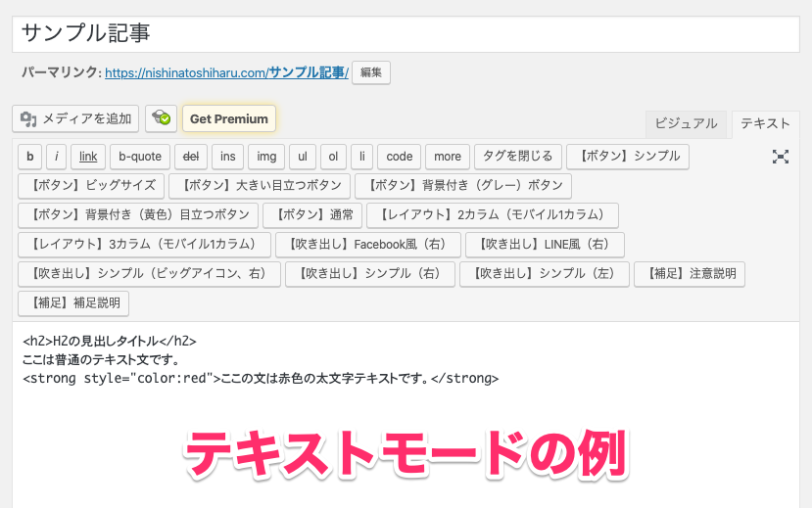Image resolution: width=812 pixels, height=508 pixels.
Task: Open the Get Premium button
Action: pos(228,119)
